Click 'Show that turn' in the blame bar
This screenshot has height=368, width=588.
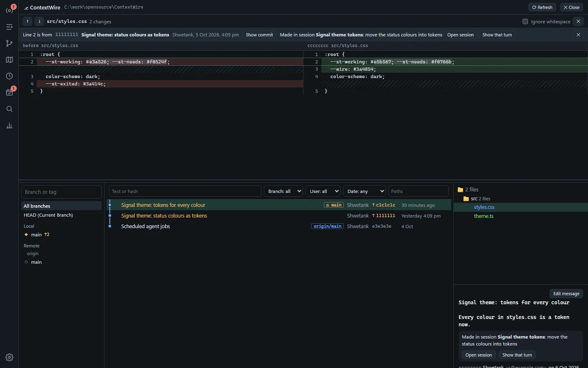pyautogui.click(x=497, y=35)
